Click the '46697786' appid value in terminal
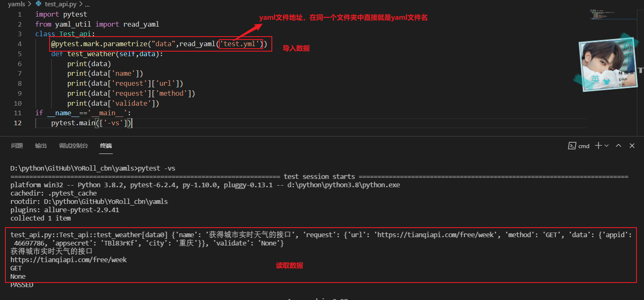Viewport: 644px width, 300px height. point(30,243)
